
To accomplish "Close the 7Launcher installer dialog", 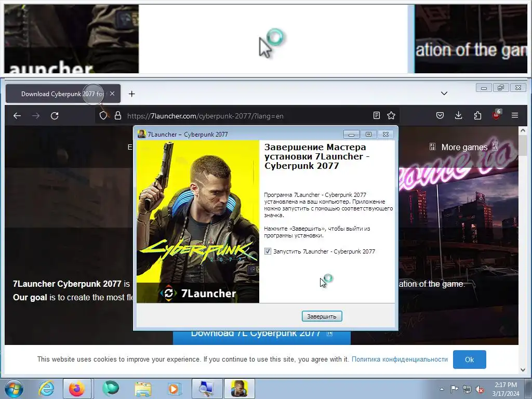I will click(x=385, y=135).
